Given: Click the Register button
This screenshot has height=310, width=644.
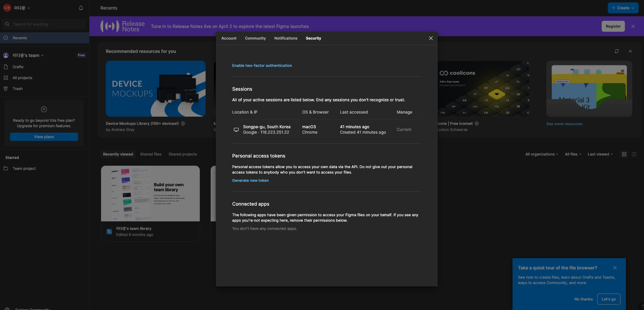Looking at the screenshot, I should 613,26.
